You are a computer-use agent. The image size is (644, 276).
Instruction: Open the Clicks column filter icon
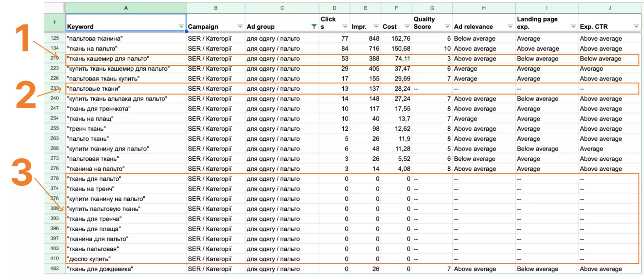pyautogui.click(x=345, y=26)
